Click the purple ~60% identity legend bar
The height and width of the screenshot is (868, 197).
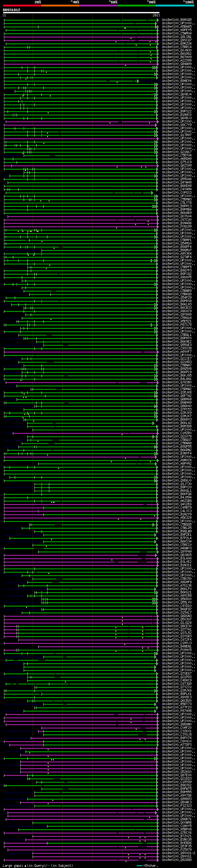(x=99, y=6)
